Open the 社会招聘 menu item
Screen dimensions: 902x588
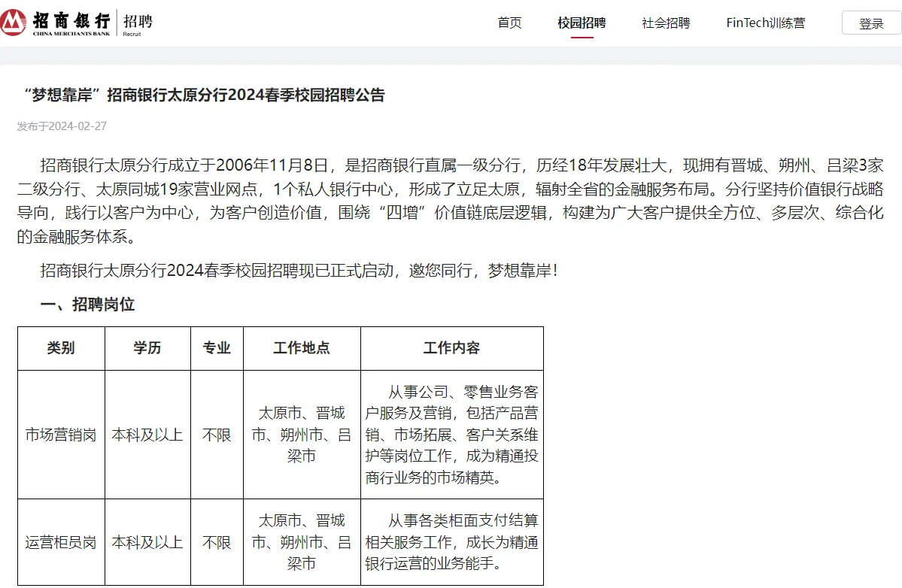click(666, 23)
